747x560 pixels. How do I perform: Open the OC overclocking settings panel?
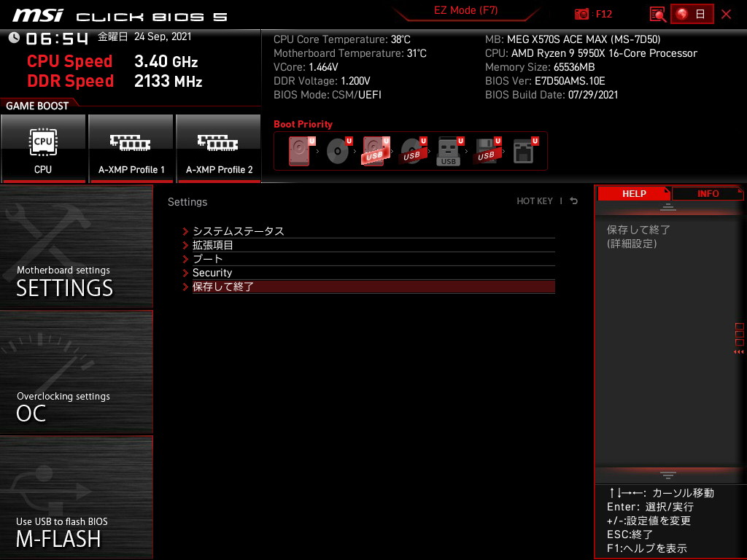coord(76,373)
